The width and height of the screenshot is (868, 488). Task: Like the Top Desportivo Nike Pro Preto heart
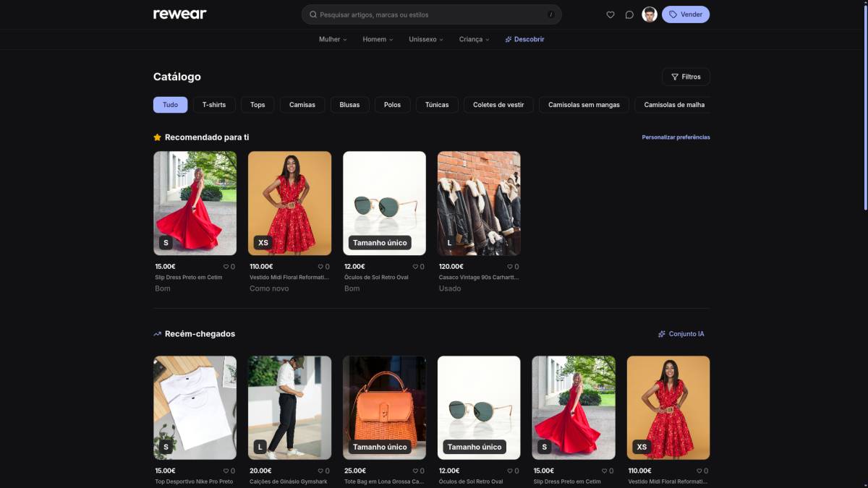pyautogui.click(x=225, y=471)
